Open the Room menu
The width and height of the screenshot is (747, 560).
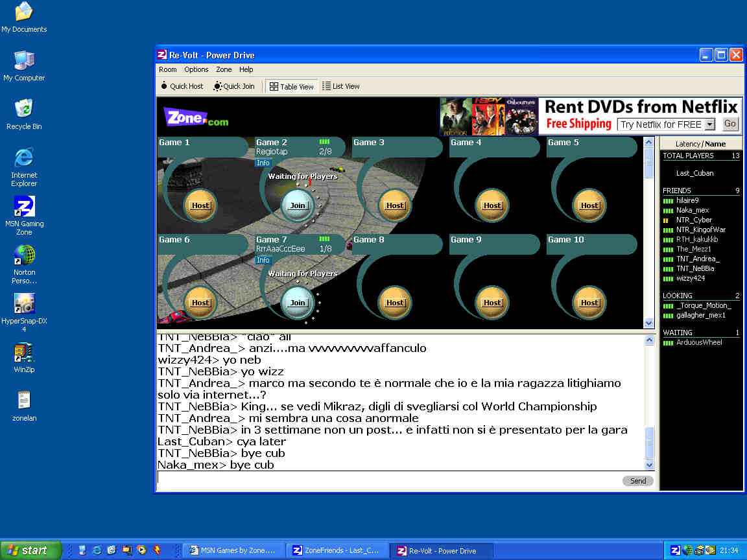[168, 69]
